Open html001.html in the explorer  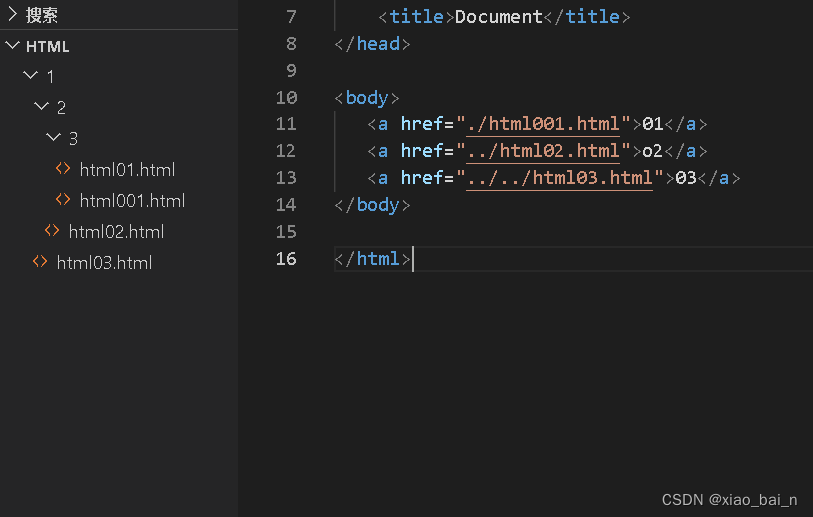(133, 201)
